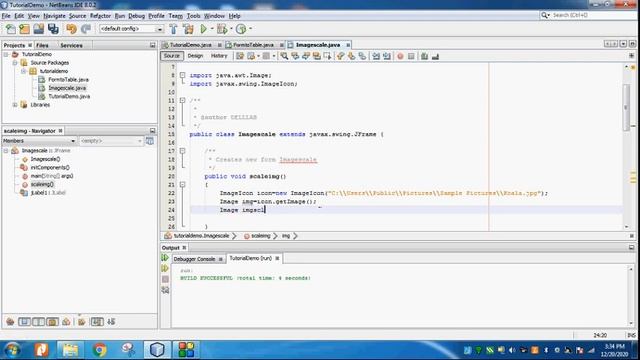The image size is (640, 360).
Task: Click the NetBeans cube taskbar icon
Action: click(157, 350)
